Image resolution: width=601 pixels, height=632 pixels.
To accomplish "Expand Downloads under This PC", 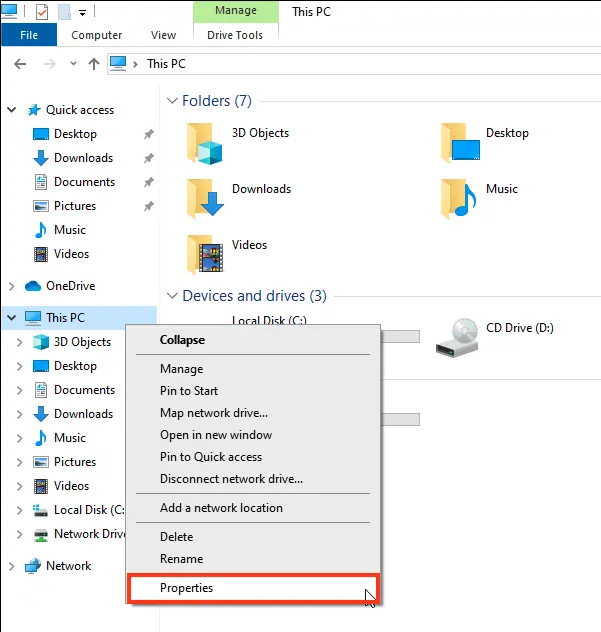I will (19, 414).
